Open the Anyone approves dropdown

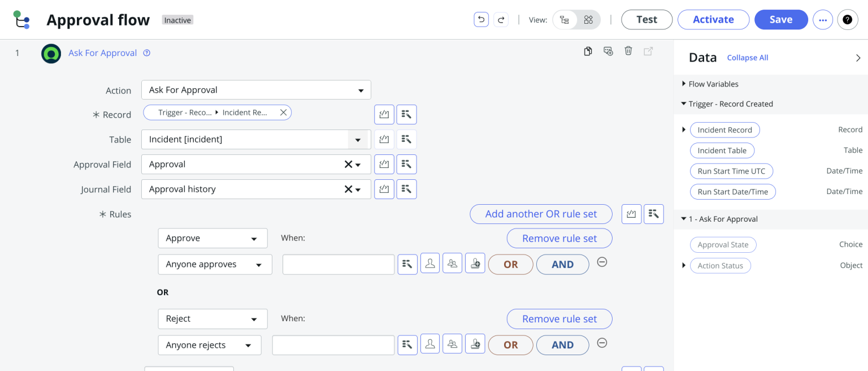coord(215,264)
